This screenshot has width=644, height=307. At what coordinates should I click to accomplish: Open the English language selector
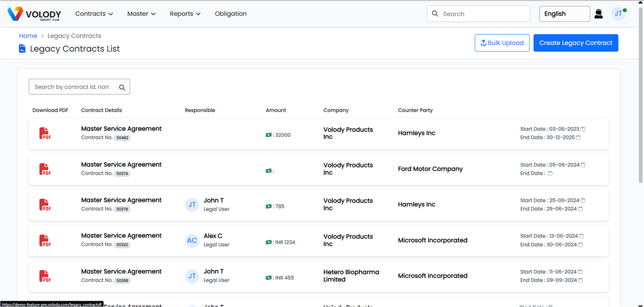pos(564,14)
